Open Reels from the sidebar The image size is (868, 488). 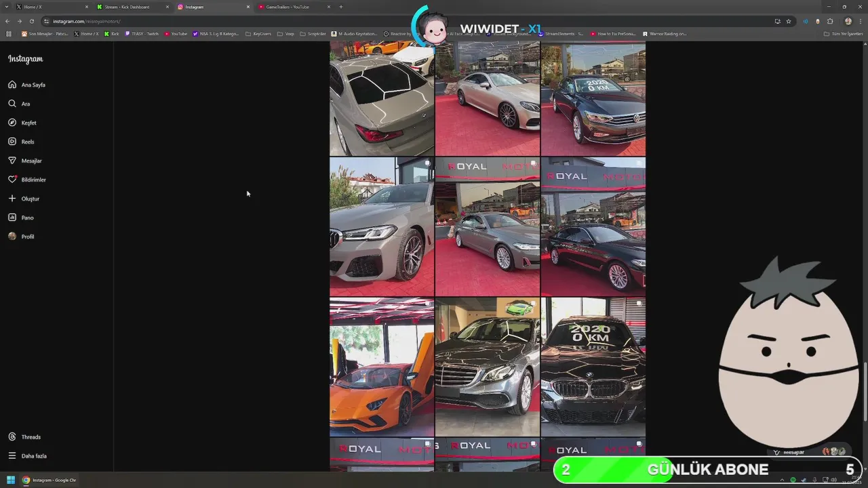(x=21, y=142)
